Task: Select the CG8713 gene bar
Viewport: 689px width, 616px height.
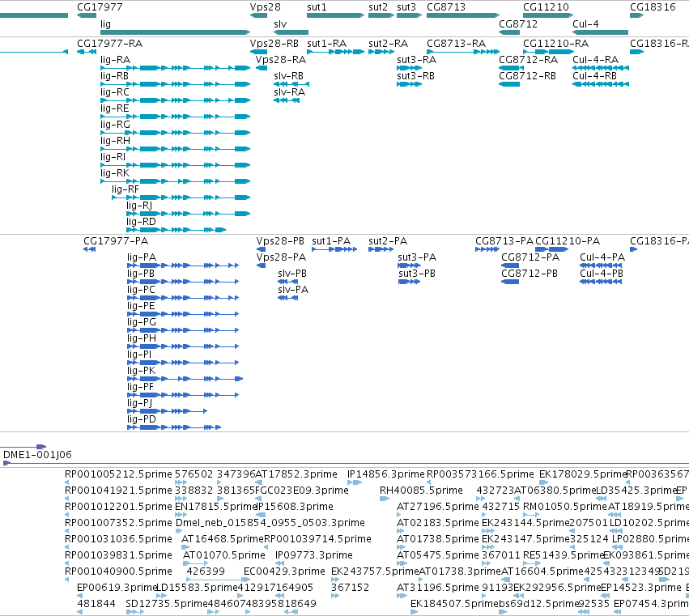Action: 463,15
